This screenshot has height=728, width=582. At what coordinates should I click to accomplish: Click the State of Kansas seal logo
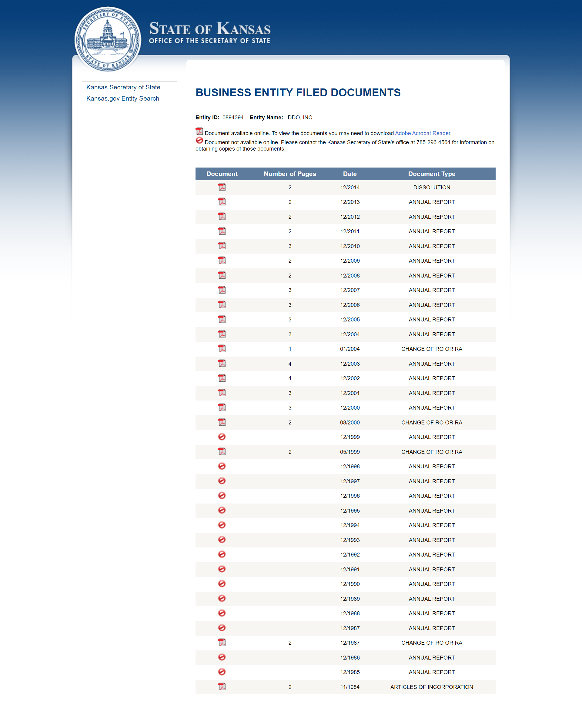click(107, 39)
